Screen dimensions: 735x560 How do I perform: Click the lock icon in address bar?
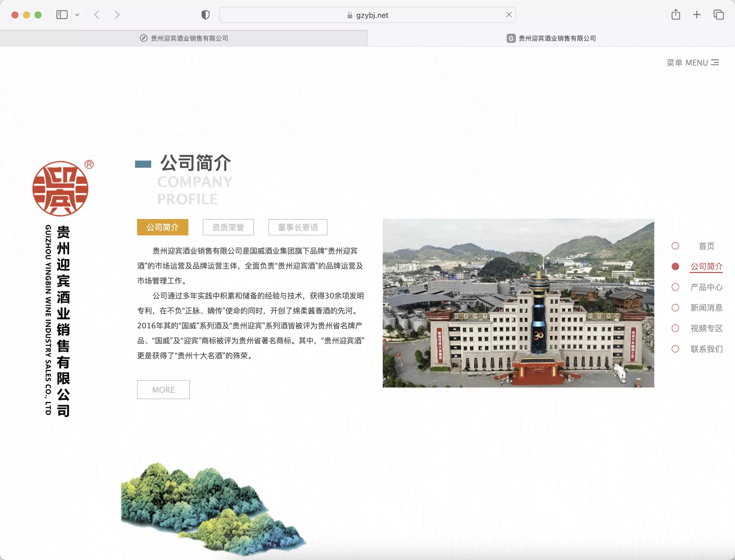tap(350, 15)
